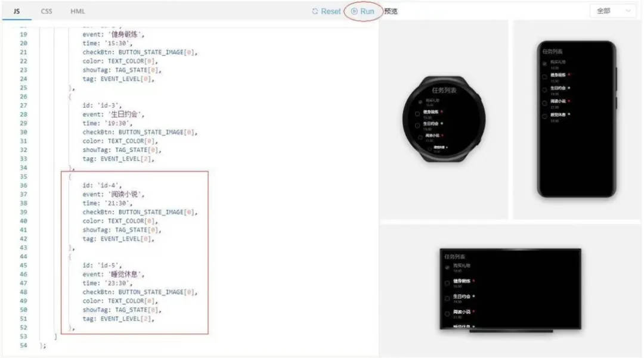Check 健身锻炼 task in TV preview
Image resolution: width=644 pixels, height=358 pixels.
click(447, 283)
